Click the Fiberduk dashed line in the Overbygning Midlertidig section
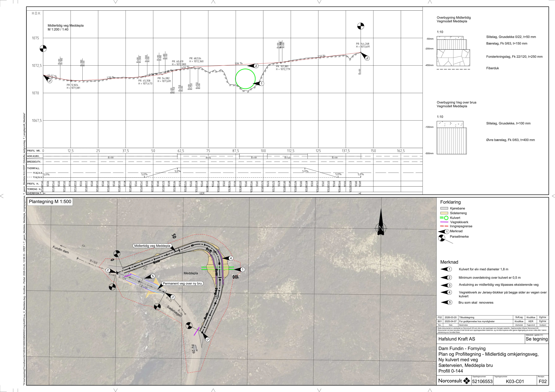The image size is (555, 392). (x=453, y=69)
